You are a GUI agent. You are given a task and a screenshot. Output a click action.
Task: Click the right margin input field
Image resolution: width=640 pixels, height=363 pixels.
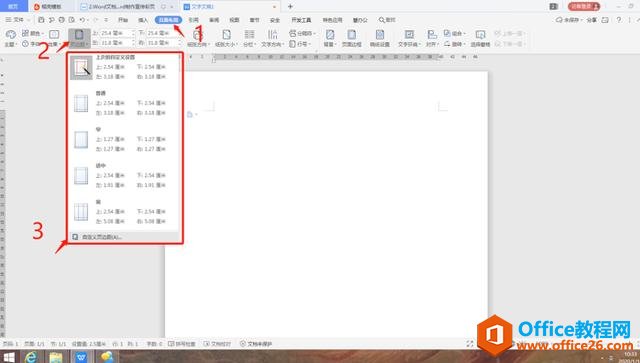point(163,43)
